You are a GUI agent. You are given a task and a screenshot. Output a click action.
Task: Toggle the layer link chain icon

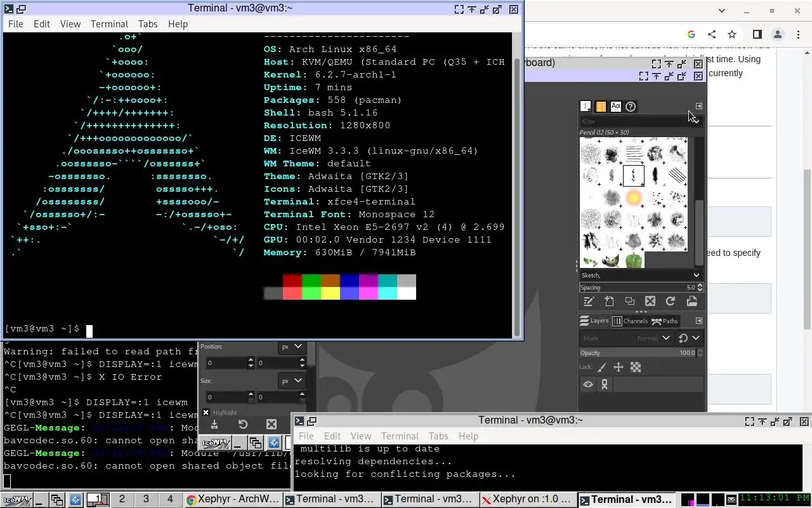pyautogui.click(x=605, y=384)
